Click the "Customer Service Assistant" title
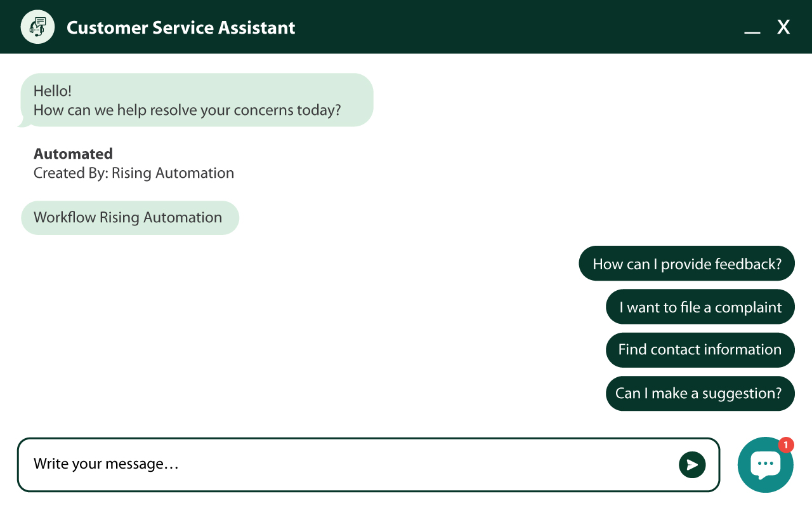Screen dimensions: 812x508 click(x=181, y=28)
